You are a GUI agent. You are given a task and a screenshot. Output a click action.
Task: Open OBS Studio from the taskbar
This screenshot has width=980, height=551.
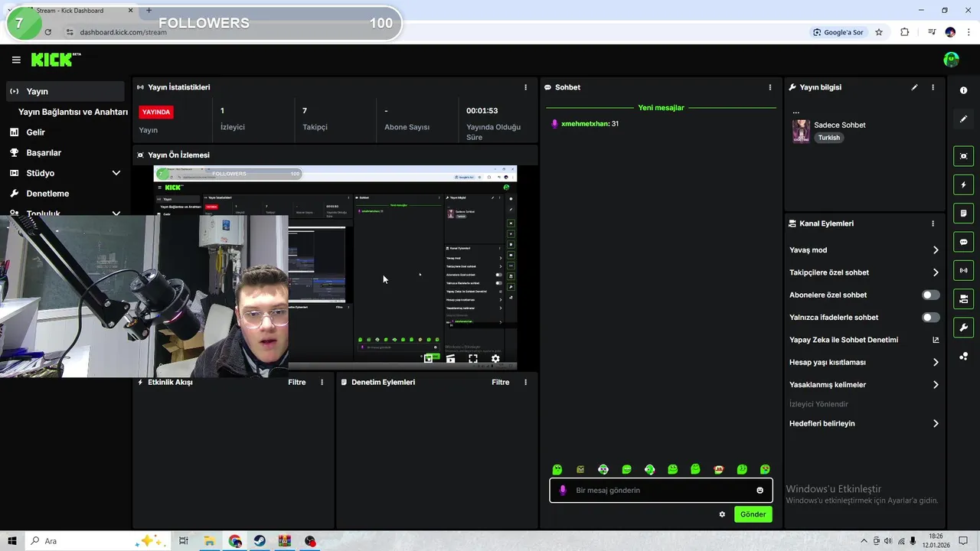[310, 541]
